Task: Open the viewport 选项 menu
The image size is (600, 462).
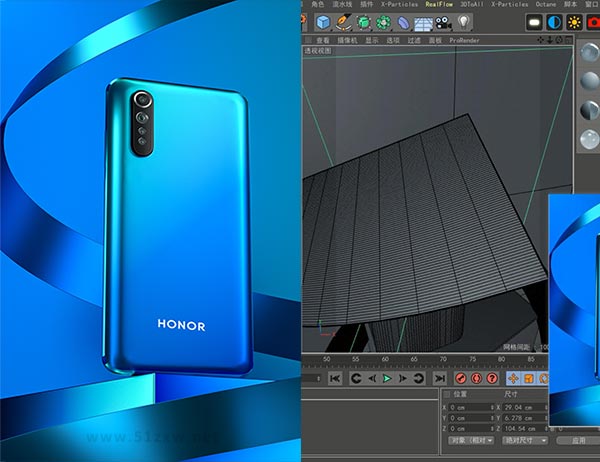Action: pyautogui.click(x=393, y=40)
